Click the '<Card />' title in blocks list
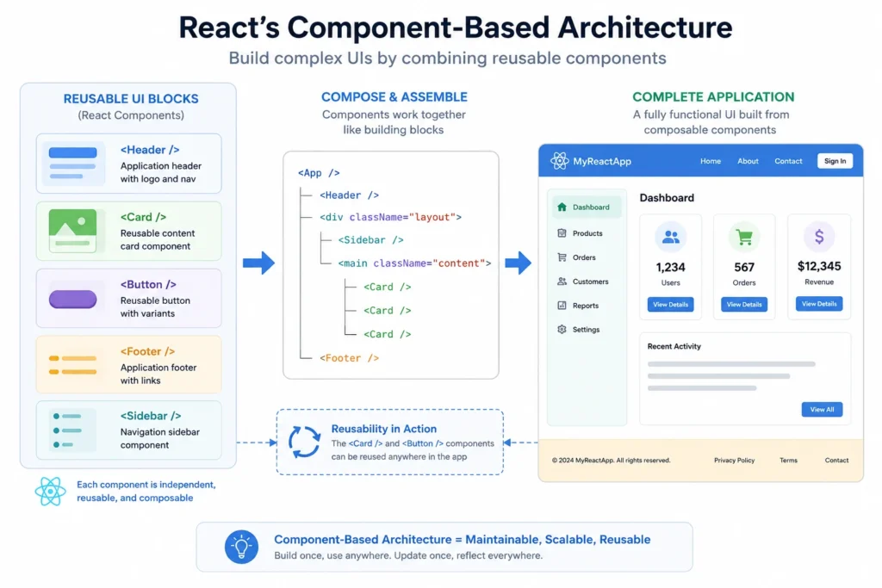 (143, 217)
